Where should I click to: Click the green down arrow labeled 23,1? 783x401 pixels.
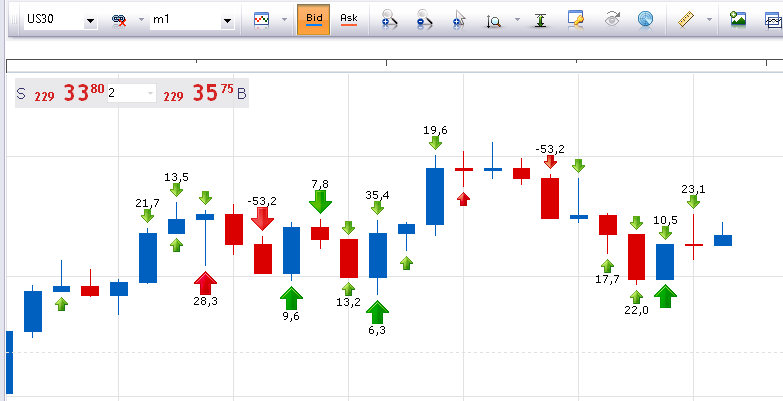click(x=693, y=202)
